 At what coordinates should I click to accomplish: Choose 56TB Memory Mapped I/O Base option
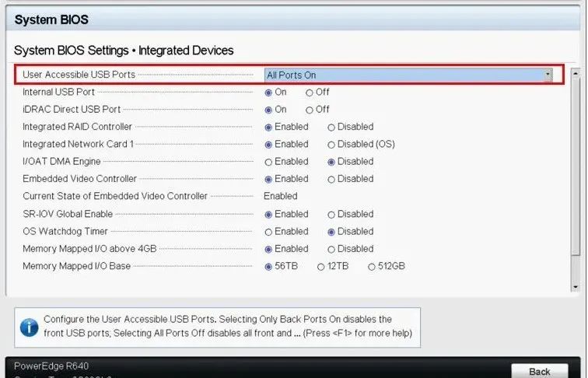click(x=269, y=267)
